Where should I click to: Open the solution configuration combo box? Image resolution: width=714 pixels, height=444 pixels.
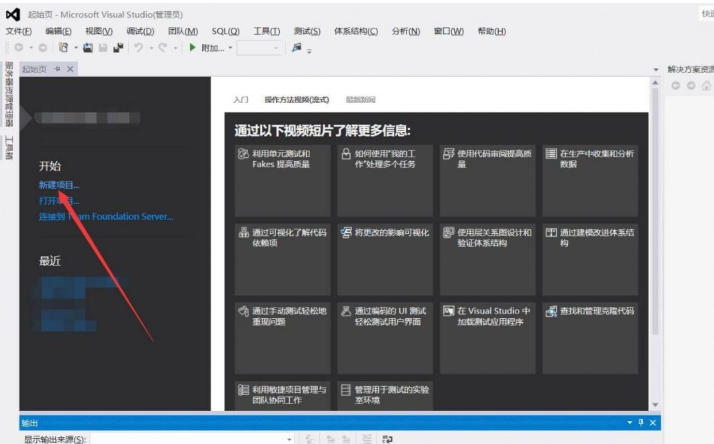[x=260, y=47]
